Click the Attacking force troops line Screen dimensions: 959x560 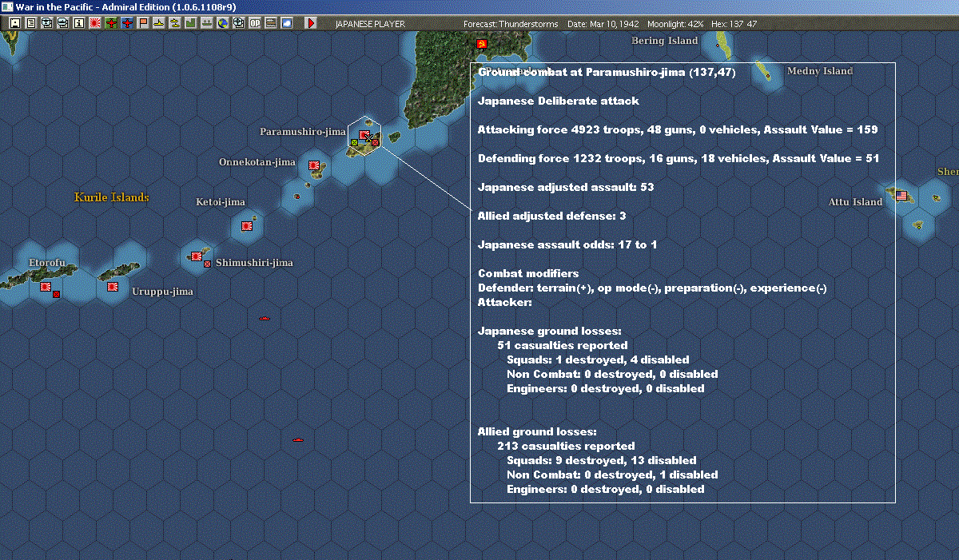(x=678, y=129)
